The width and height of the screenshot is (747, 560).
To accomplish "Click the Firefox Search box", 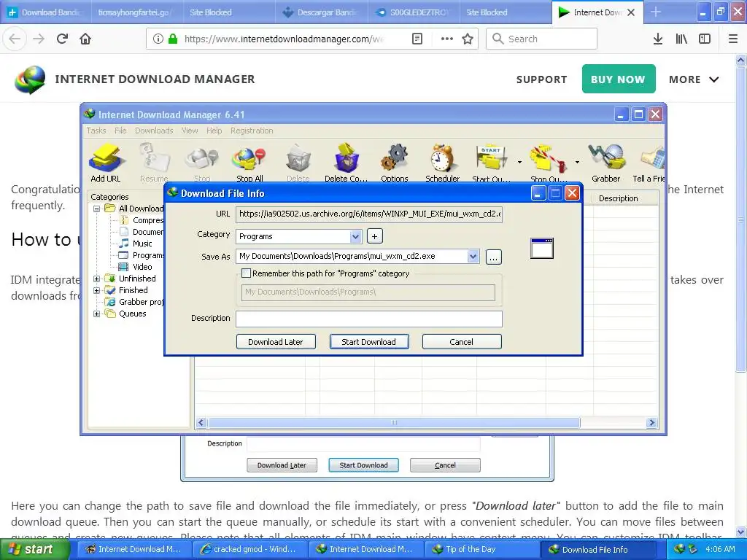I will coord(541,39).
